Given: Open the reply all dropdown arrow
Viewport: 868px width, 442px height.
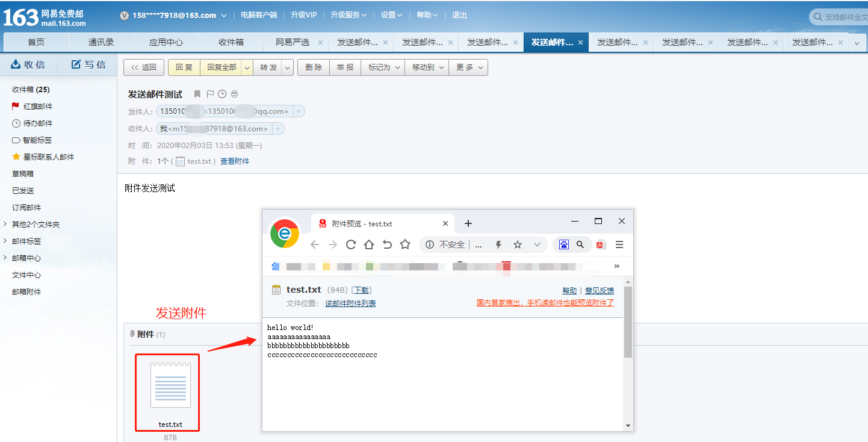Looking at the screenshot, I should pyautogui.click(x=247, y=67).
